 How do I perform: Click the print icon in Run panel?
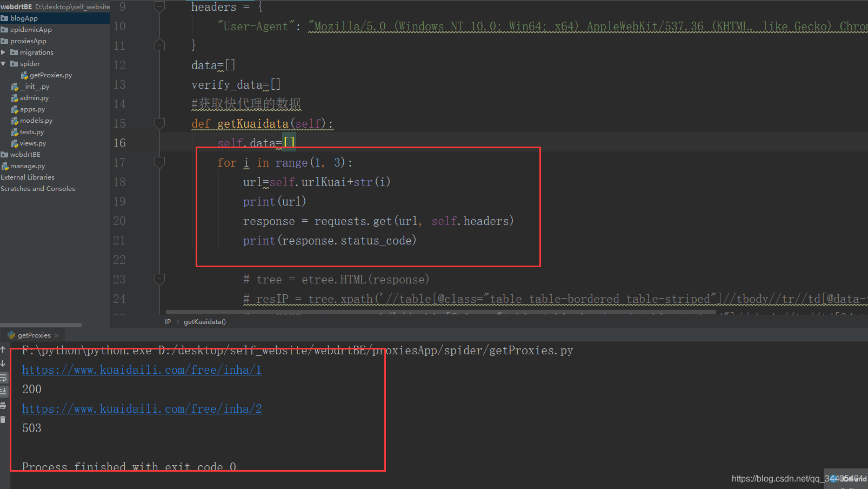tap(3, 405)
